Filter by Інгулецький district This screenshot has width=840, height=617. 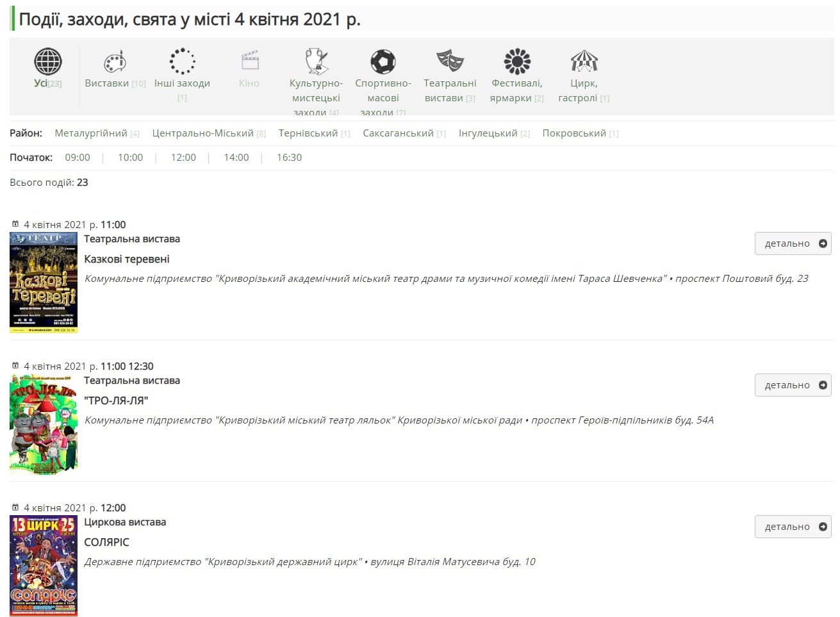494,133
